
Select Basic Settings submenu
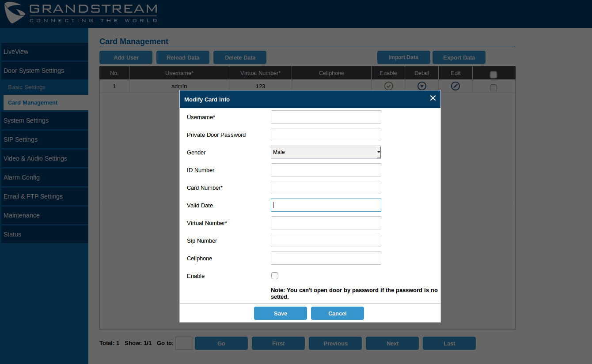[46, 87]
